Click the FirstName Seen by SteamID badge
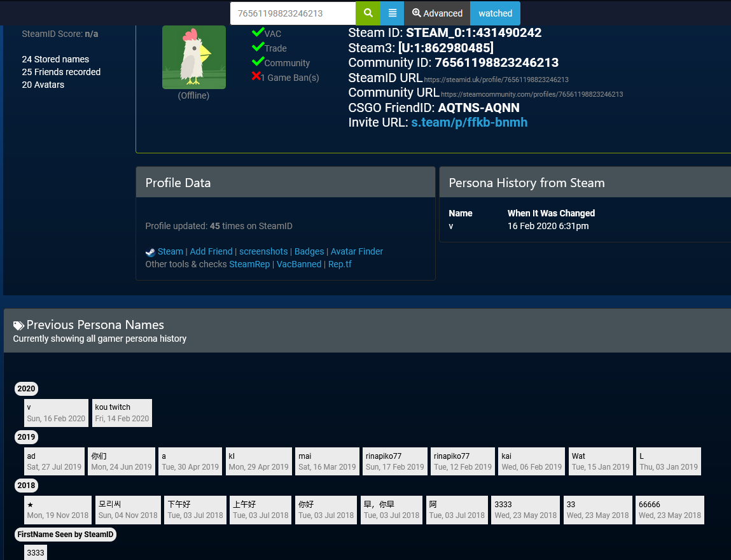The height and width of the screenshot is (560, 731). (66, 535)
